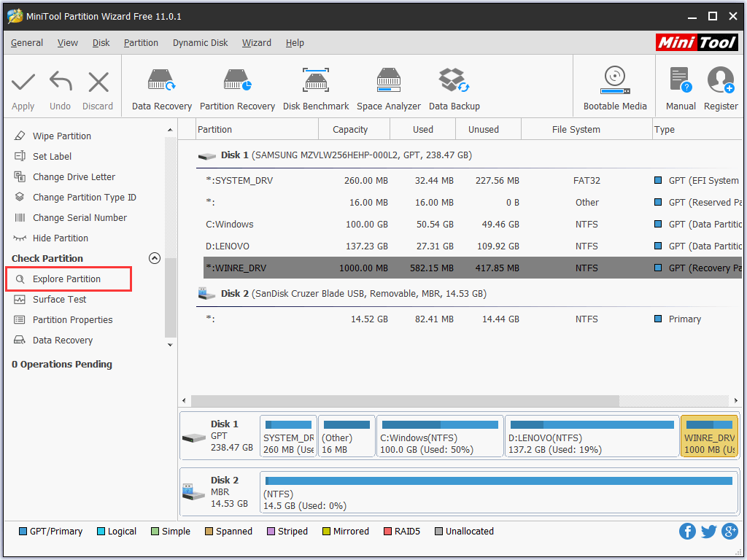This screenshot has height=560, width=747.
Task: Select the *:SYSTEM_DRV partition row
Action: (472, 181)
